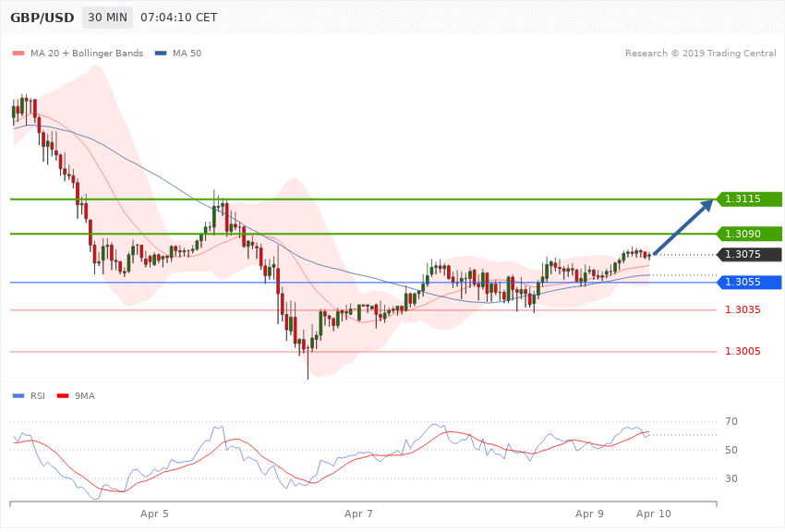The width and height of the screenshot is (785, 532).
Task: Click the 1.3035 support level label
Action: tap(743, 309)
